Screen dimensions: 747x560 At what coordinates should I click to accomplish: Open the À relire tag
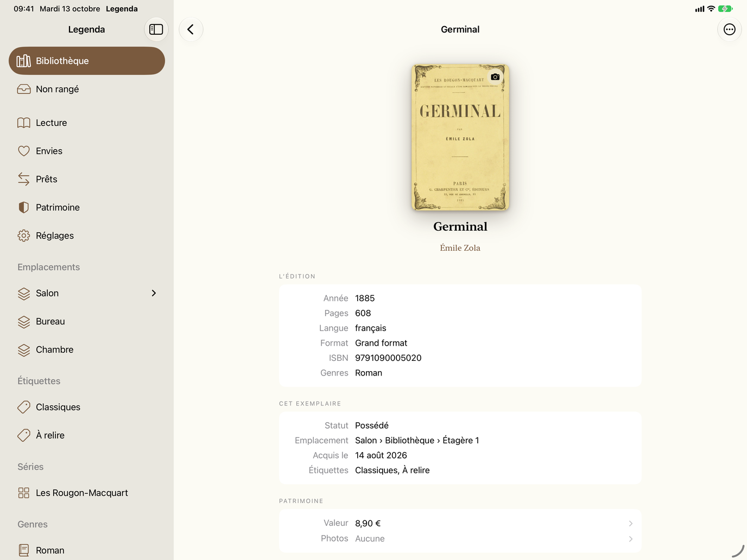point(87,435)
